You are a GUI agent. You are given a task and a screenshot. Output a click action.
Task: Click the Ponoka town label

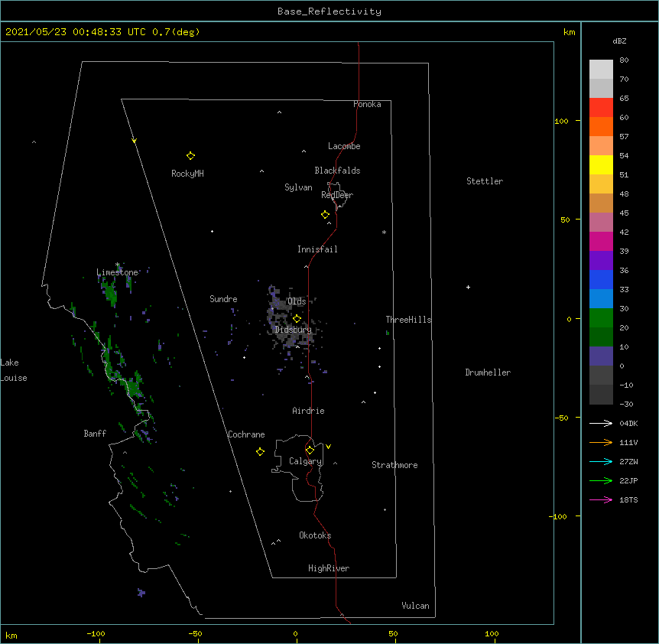tap(367, 104)
